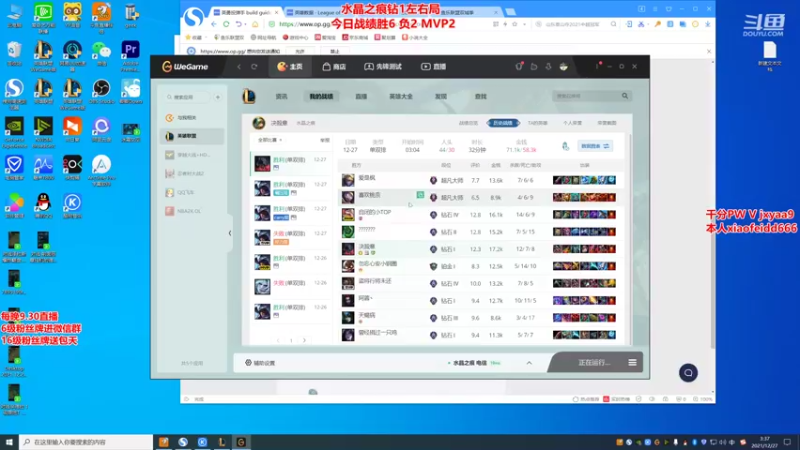This screenshot has height=450, width=800.
Task: Click player 决毅章 in the scoreboard
Action: (366, 247)
